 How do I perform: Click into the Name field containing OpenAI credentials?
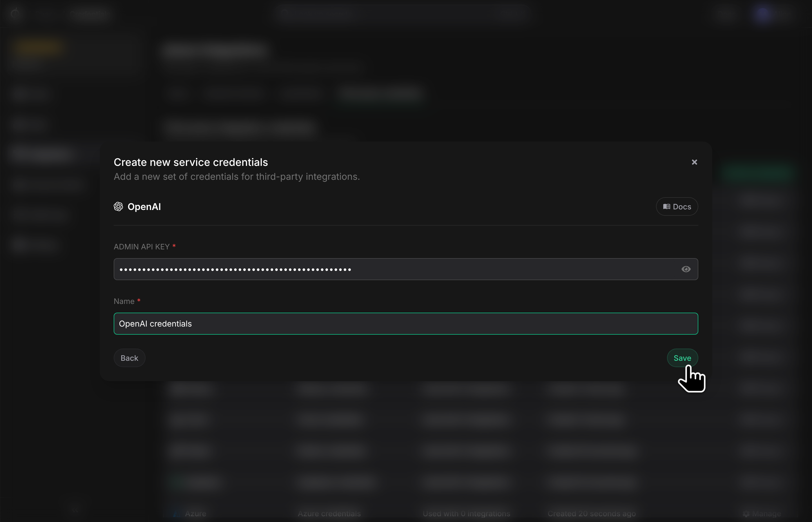click(x=406, y=323)
